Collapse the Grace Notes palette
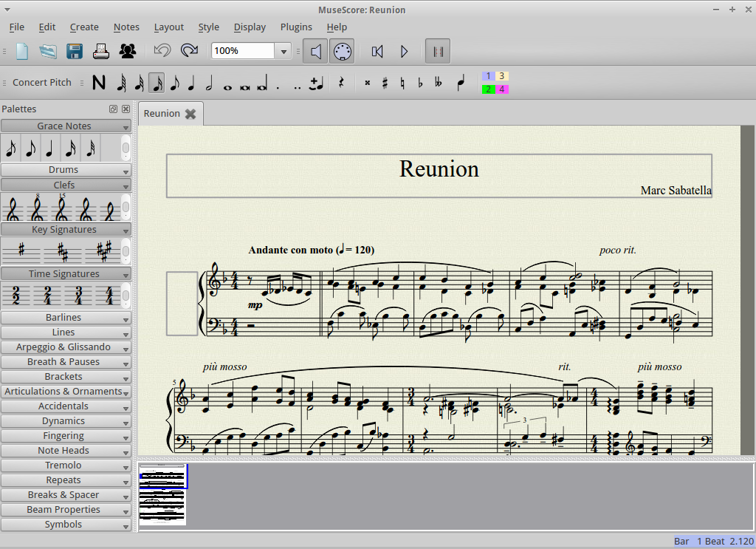The width and height of the screenshot is (756, 549). click(66, 126)
